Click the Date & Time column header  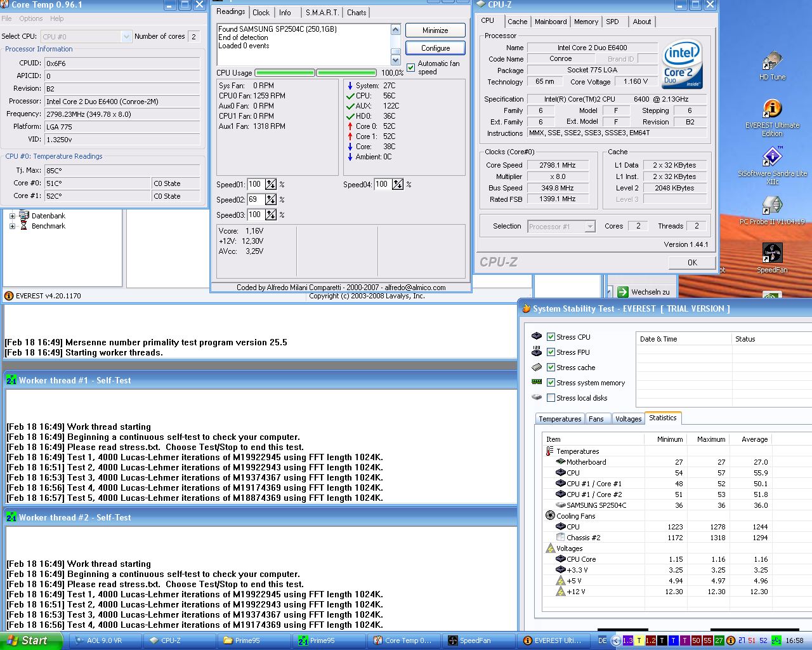[x=684, y=339]
